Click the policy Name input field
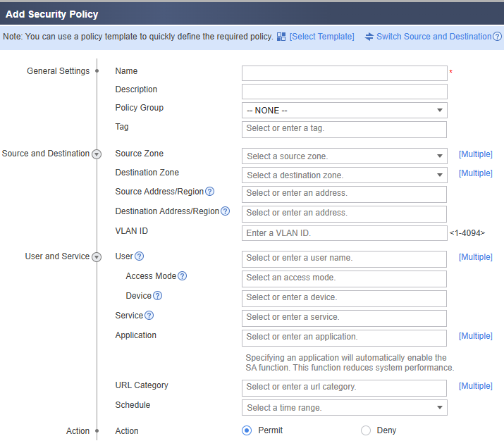This screenshot has width=504, height=441. click(x=345, y=73)
